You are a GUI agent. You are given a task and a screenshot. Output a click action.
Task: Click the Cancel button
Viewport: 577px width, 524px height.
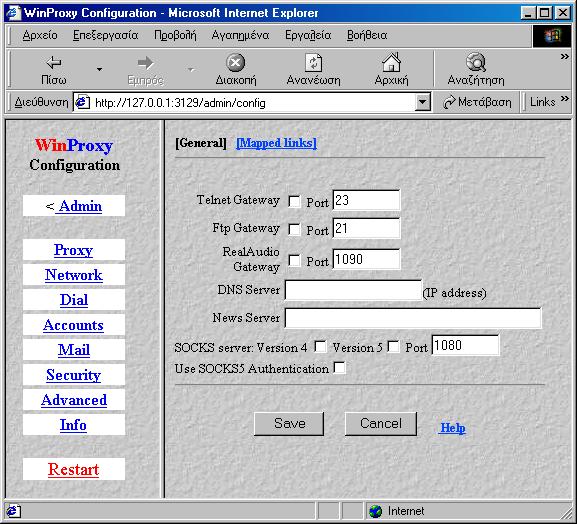tap(381, 424)
